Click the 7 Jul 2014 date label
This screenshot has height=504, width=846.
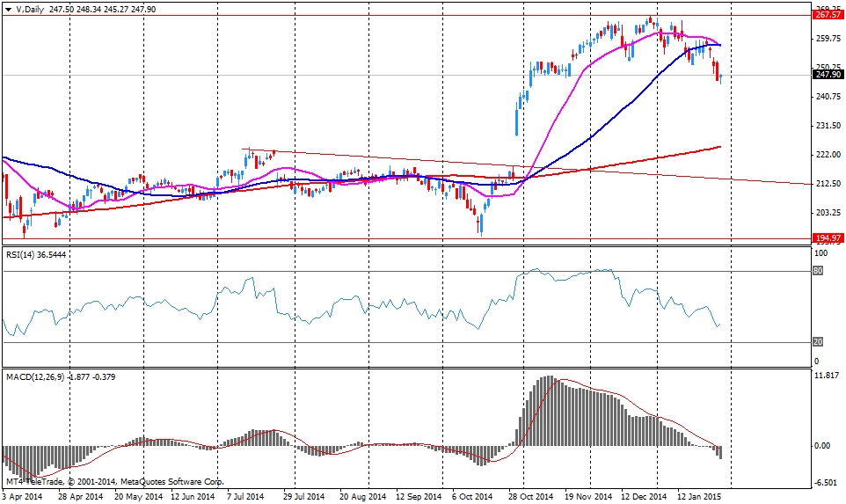tap(245, 496)
